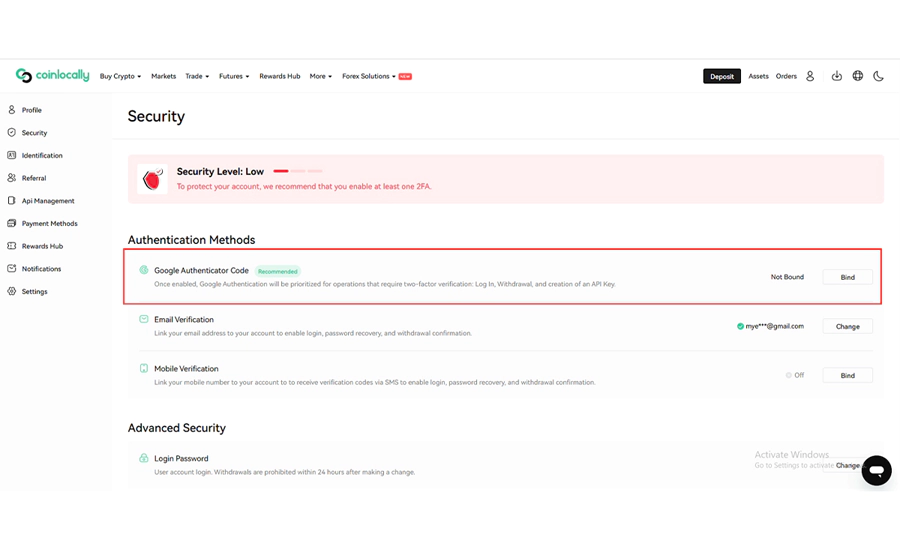The width and height of the screenshot is (900, 550).
Task: Click the Security Level progress bar
Action: click(298, 171)
